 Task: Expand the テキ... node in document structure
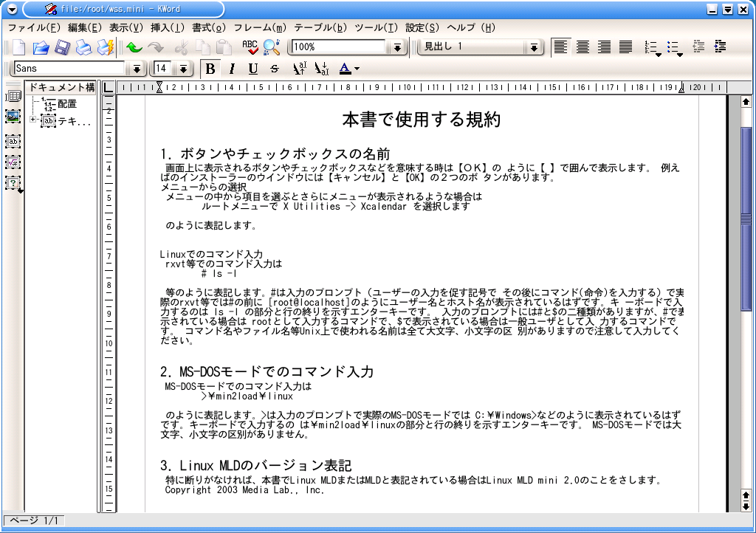tap(32, 120)
